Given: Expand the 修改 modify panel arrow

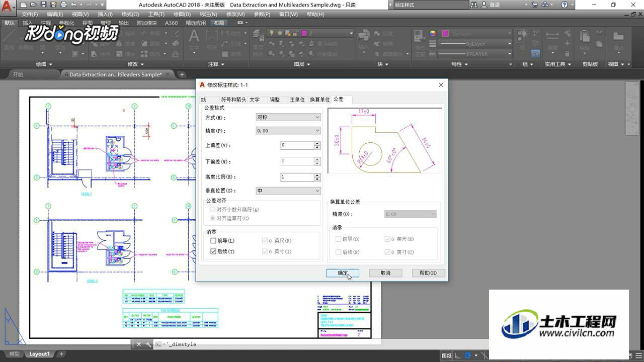Looking at the screenshot, I should tap(142, 64).
